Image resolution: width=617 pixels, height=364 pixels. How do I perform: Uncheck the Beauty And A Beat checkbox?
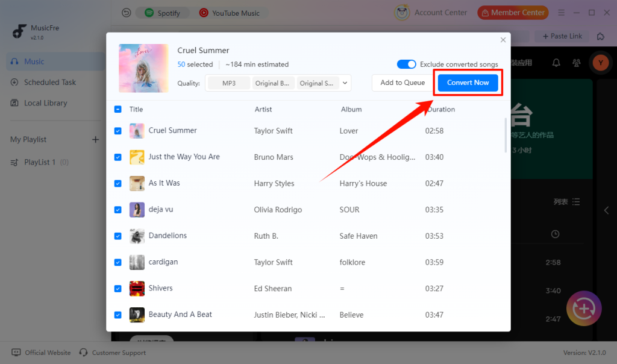(117, 315)
